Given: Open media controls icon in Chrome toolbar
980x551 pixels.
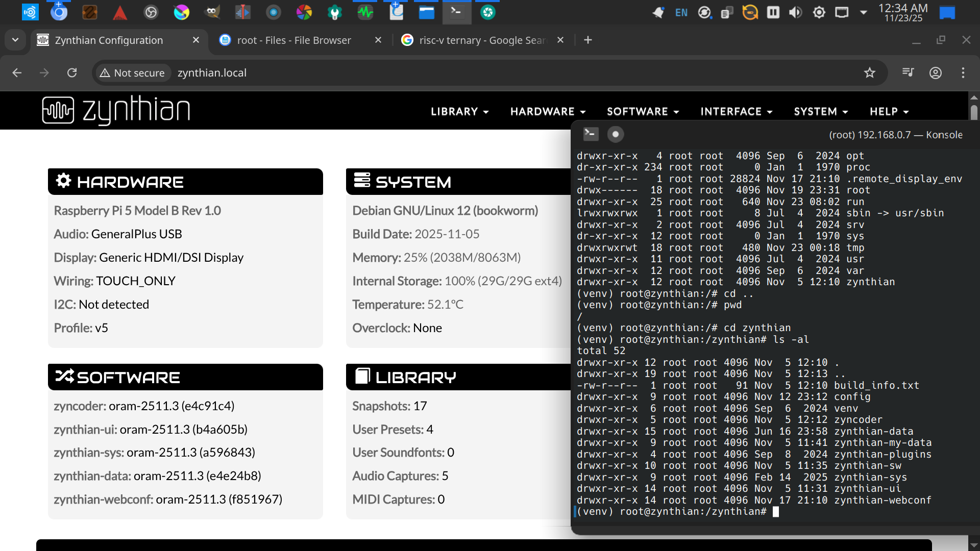Looking at the screenshot, I should coord(908,73).
